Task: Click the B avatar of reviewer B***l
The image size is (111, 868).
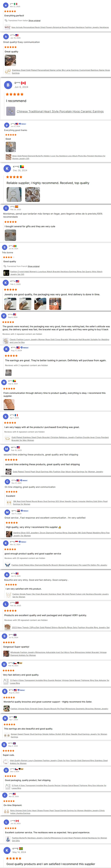Action: click(8, 85)
